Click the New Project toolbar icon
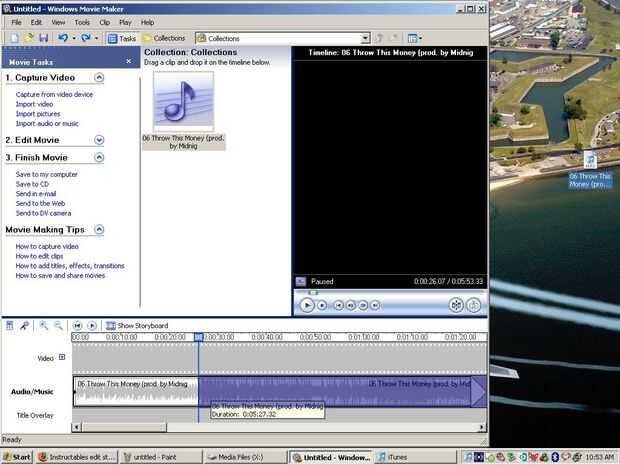This screenshot has height=465, width=620. point(14,38)
